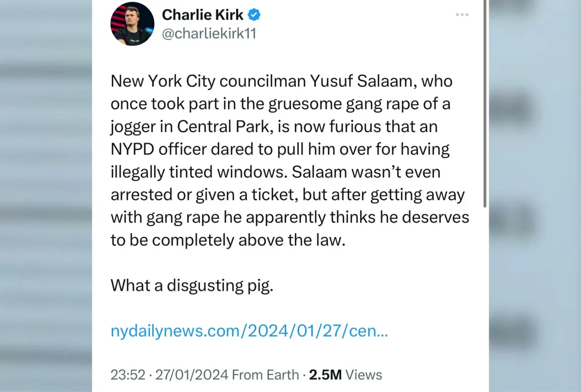Image resolution: width=581 pixels, height=392 pixels.
Task: Click the Charlie Kirk display name
Action: 203,15
